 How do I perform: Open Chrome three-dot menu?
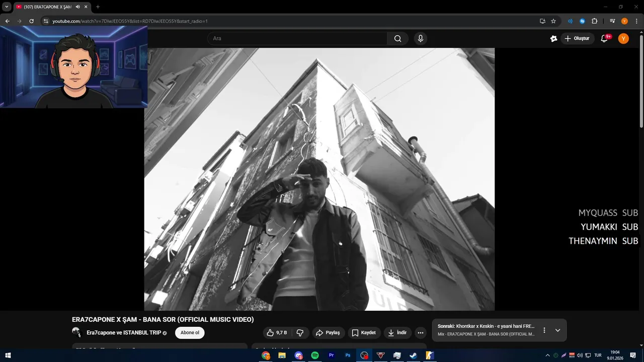[636, 21]
